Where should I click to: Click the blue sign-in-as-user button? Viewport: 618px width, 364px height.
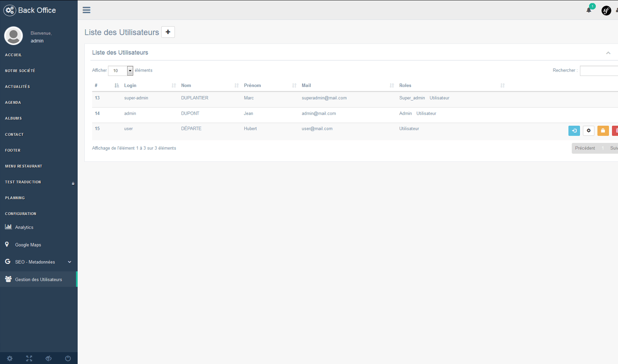[x=574, y=131]
